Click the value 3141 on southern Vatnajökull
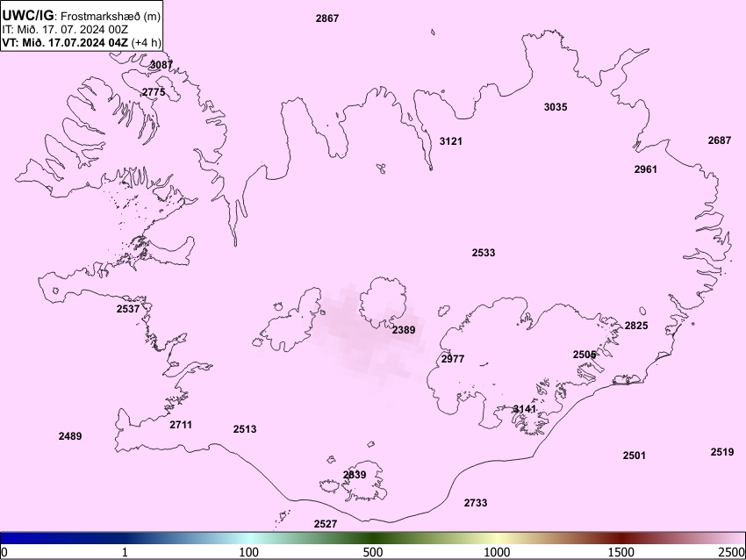 (x=525, y=409)
